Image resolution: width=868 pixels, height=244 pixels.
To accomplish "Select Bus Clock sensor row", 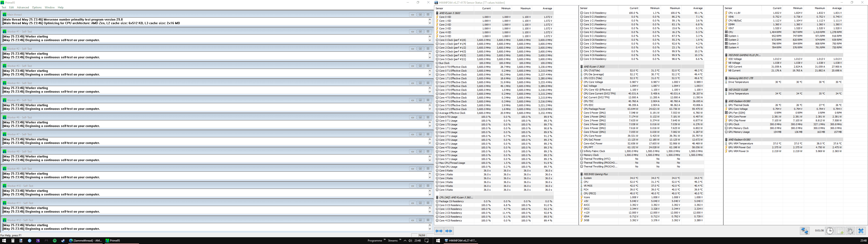I will click(494, 63).
